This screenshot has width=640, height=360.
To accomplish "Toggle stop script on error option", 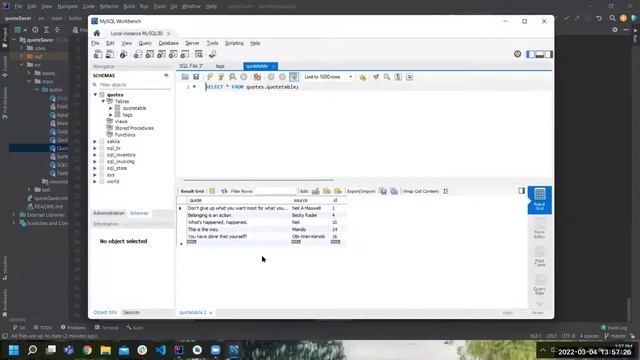I will 257,77.
